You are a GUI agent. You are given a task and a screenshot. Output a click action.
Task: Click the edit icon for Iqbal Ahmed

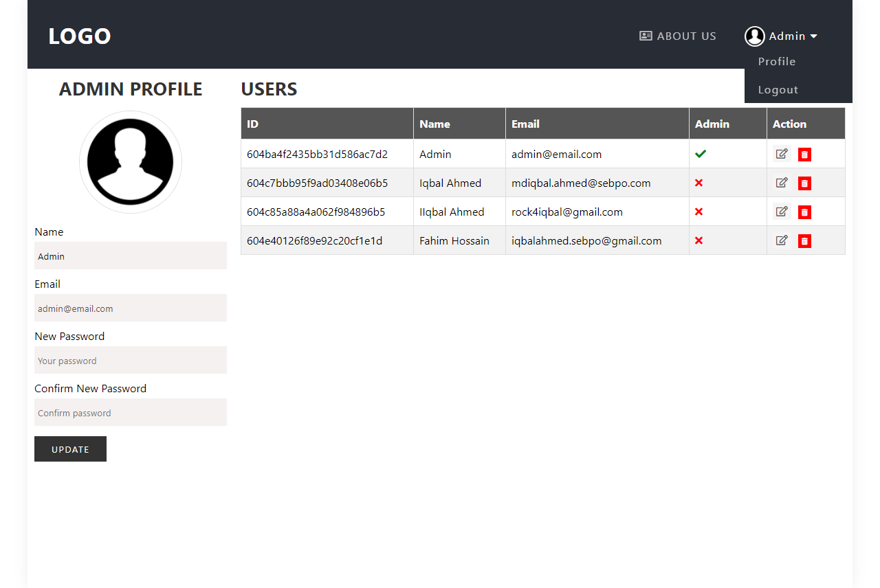[x=782, y=183]
